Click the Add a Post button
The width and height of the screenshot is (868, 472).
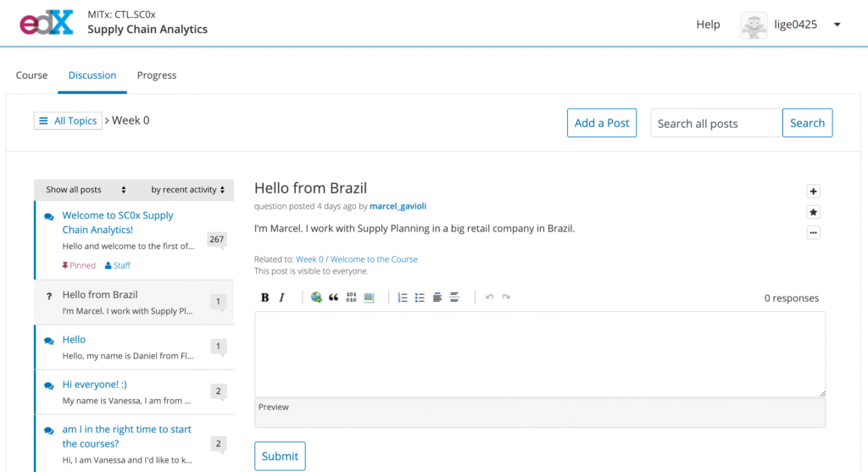(x=602, y=123)
